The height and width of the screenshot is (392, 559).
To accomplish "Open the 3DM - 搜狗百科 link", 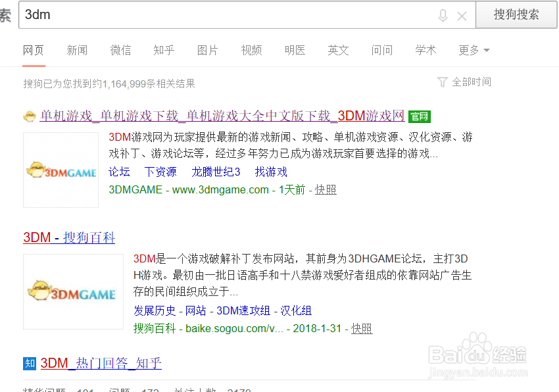I will click(68, 237).
